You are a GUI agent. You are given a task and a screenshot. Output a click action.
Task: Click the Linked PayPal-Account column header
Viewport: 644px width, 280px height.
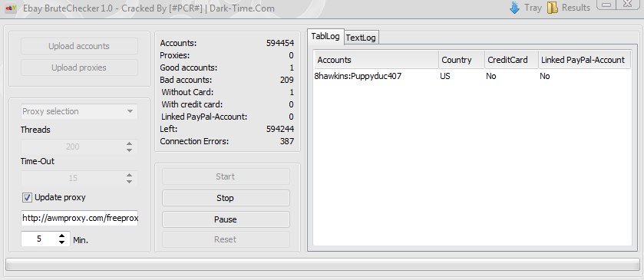[584, 60]
